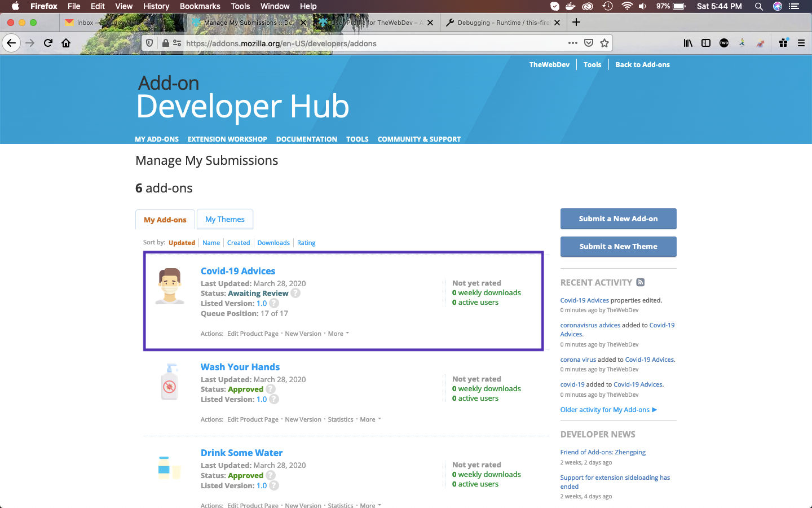Click the Submit a New Theme button
Image resolution: width=812 pixels, height=508 pixels.
click(618, 246)
